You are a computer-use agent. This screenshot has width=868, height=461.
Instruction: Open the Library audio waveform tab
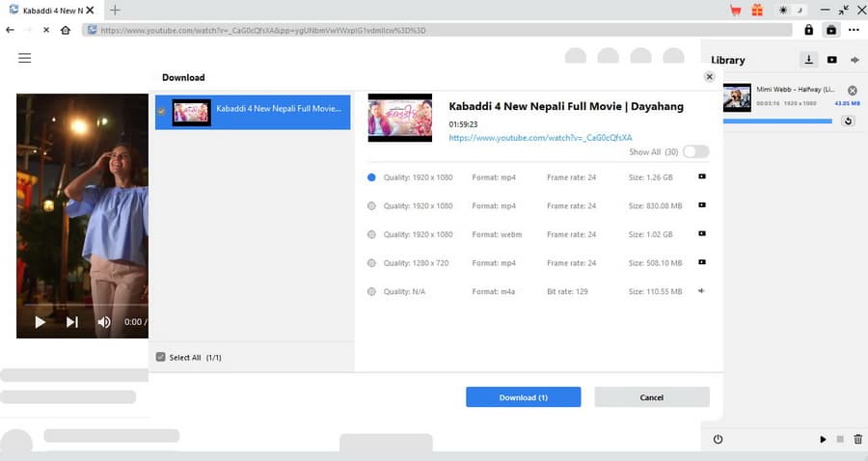(854, 60)
